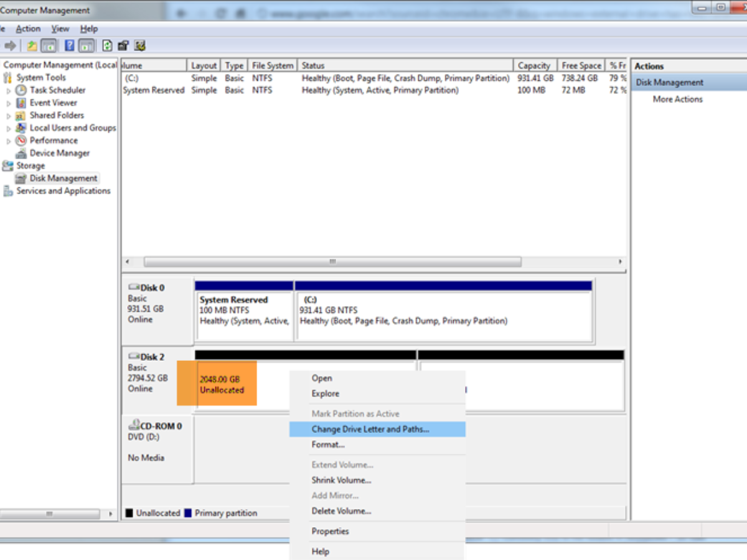
Task: Click the Shared Folders icon
Action: (21, 115)
